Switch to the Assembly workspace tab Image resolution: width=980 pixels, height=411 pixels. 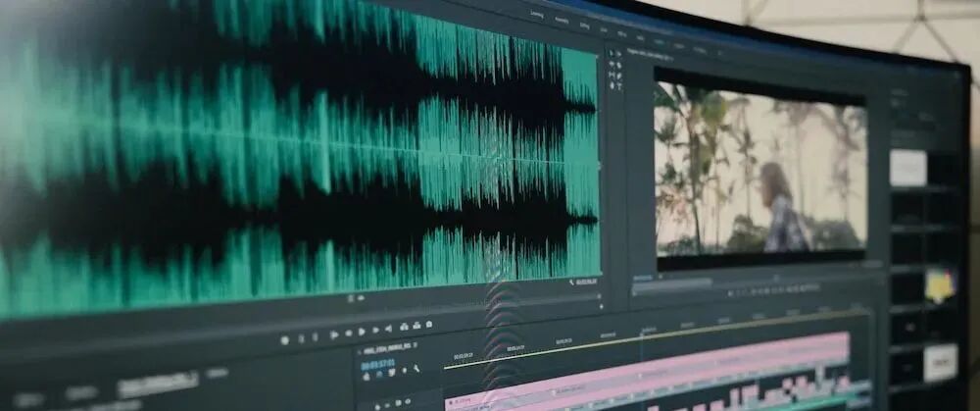pyautogui.click(x=562, y=20)
